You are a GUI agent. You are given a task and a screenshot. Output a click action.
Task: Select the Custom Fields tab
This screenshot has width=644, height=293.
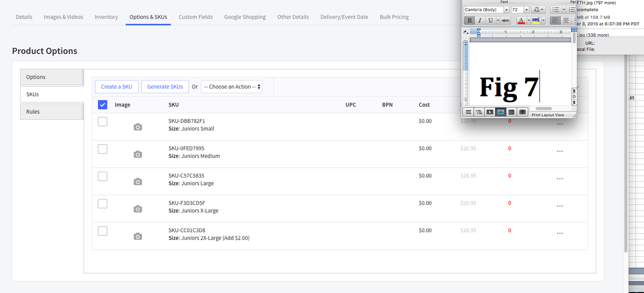pyautogui.click(x=196, y=17)
